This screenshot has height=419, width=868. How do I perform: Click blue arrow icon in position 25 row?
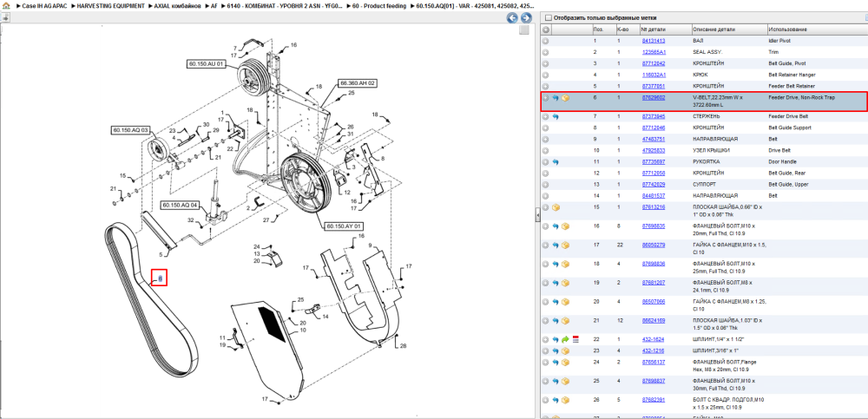pyautogui.click(x=556, y=381)
